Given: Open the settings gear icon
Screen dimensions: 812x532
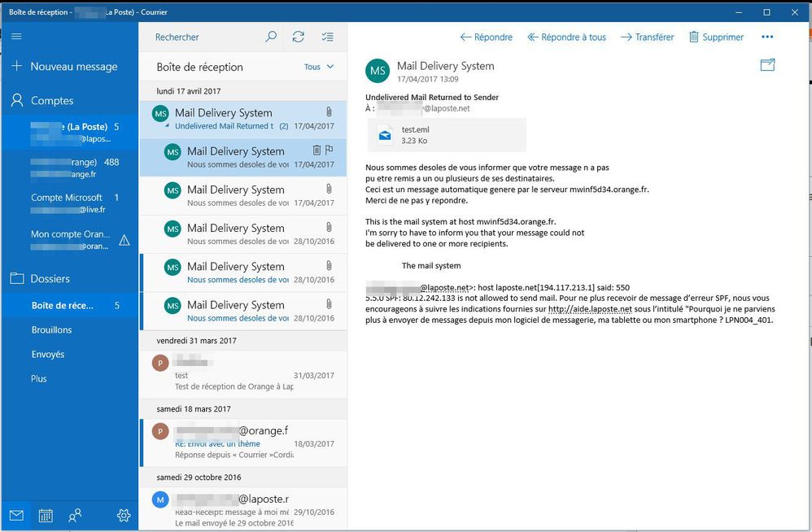Looking at the screenshot, I should 124,515.
